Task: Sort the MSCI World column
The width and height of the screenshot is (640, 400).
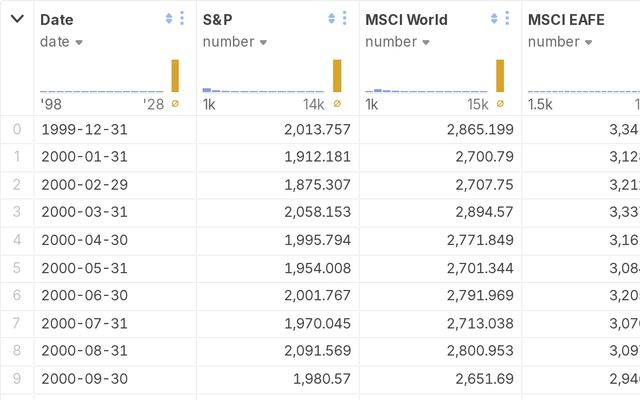Action: tap(494, 19)
